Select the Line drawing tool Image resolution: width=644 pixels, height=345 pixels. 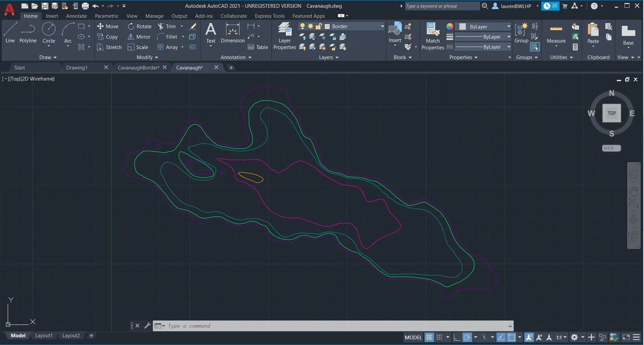tap(9, 32)
